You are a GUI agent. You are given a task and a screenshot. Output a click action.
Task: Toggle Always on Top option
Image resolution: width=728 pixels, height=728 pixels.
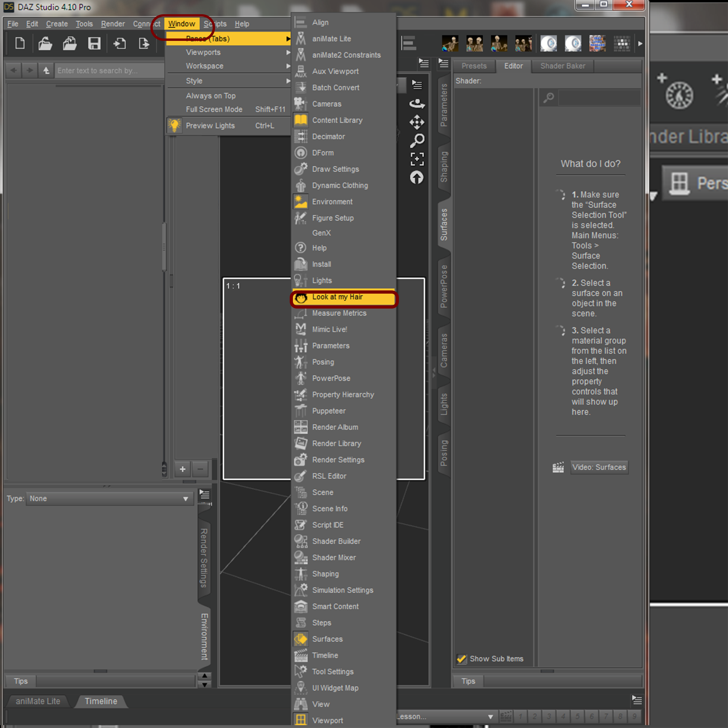point(211,96)
